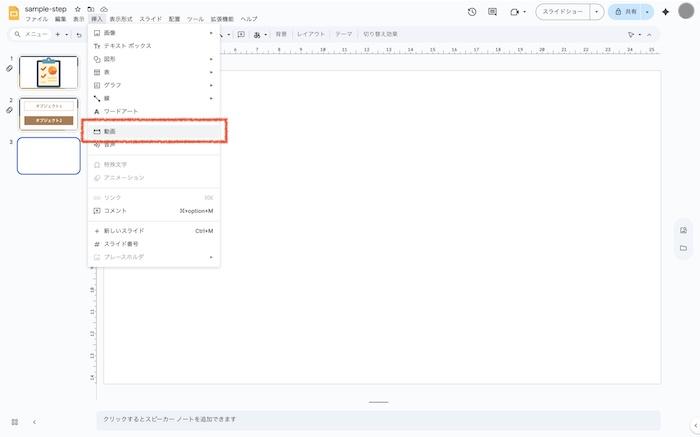Expand 画像 submenu in insert menu
Image resolution: width=700 pixels, height=437 pixels.
(154, 33)
